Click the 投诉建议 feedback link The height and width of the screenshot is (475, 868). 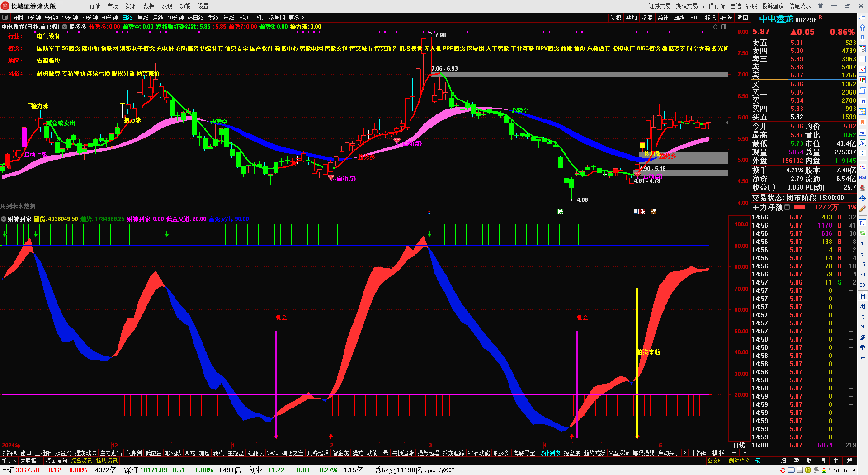tap(773, 6)
